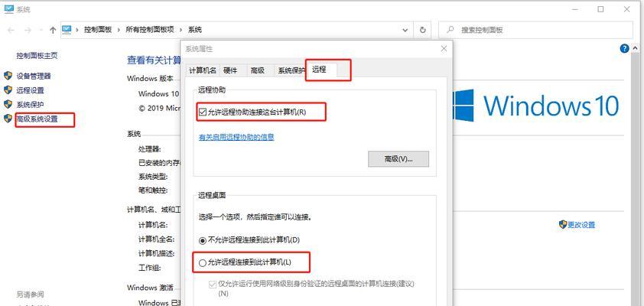
Task: Click the 高级(V)... button
Action: [x=398, y=159]
